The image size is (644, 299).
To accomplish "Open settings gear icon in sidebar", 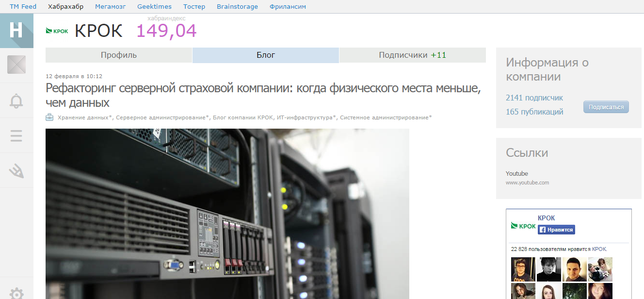I will [16, 294].
